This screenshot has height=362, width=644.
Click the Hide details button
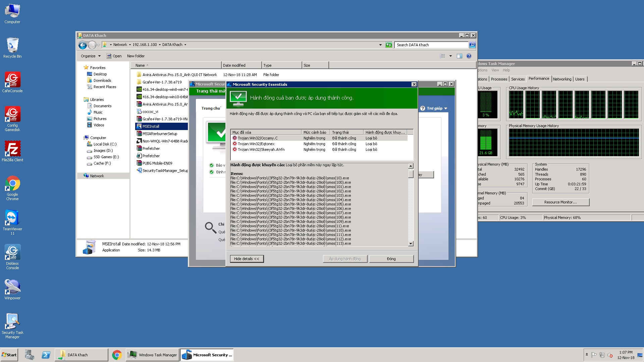click(x=247, y=259)
